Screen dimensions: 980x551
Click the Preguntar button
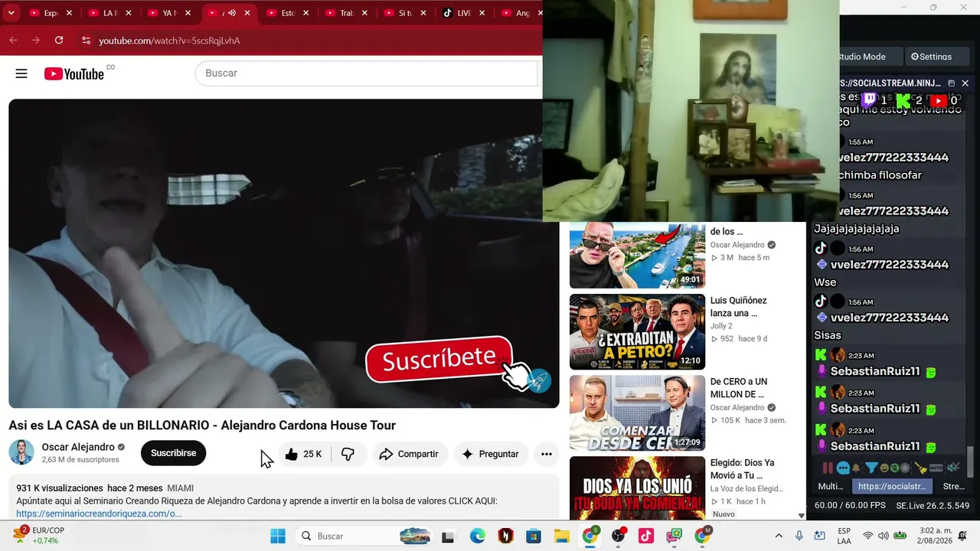click(x=491, y=454)
